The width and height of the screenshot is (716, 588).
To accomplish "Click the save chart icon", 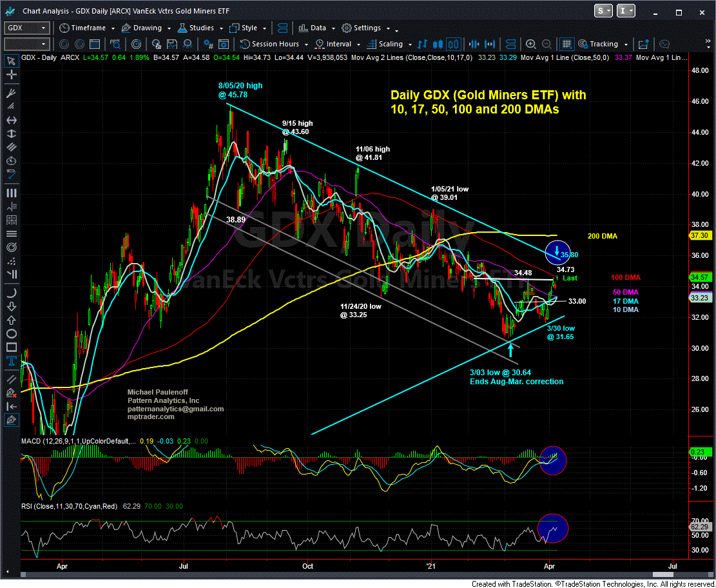I will pos(171,44).
